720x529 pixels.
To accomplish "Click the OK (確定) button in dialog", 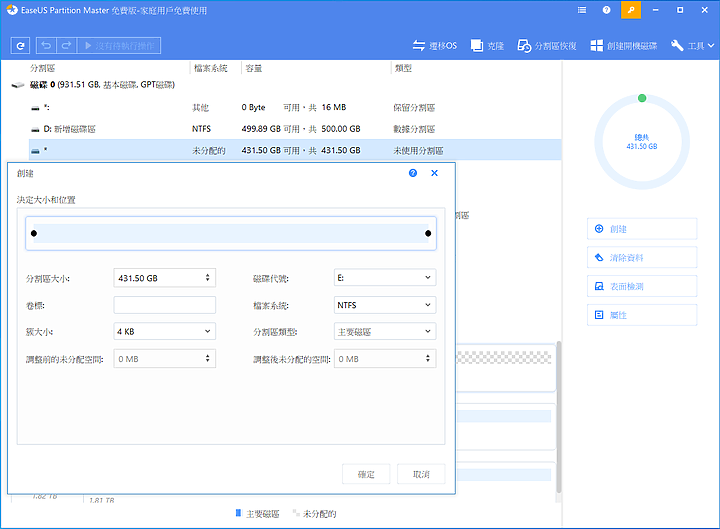I will coord(366,474).
